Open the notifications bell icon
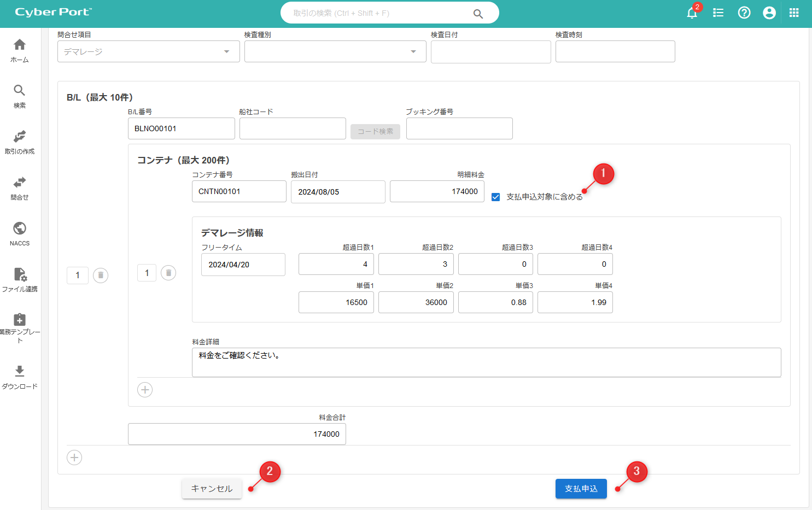This screenshot has height=510, width=812. point(692,13)
